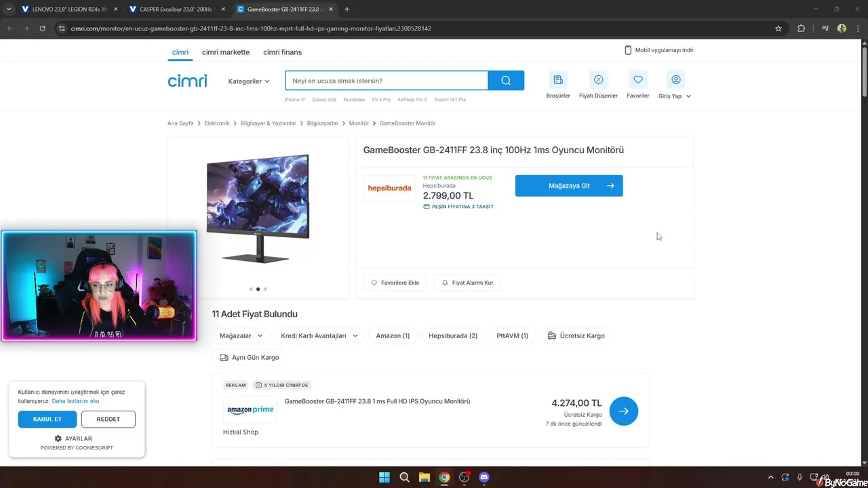
Task: Close the GameBooster browser tab
Action: tap(330, 9)
